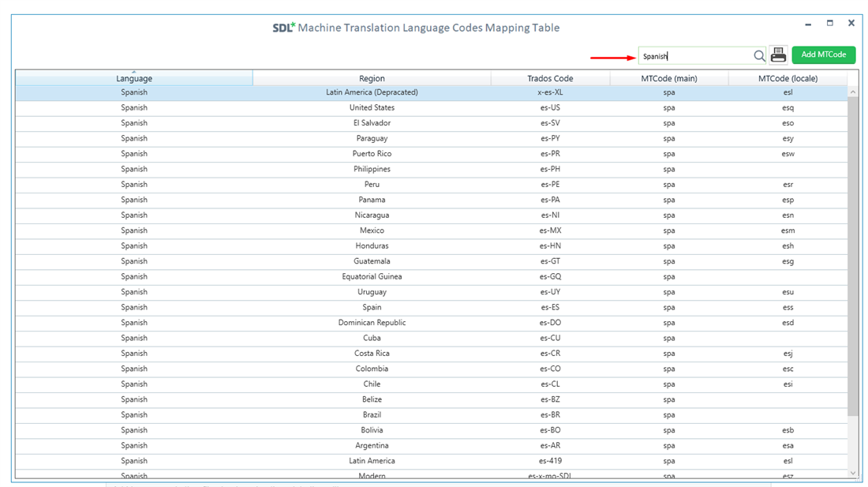
Task: Click the esy locale code cell
Action: (788, 138)
